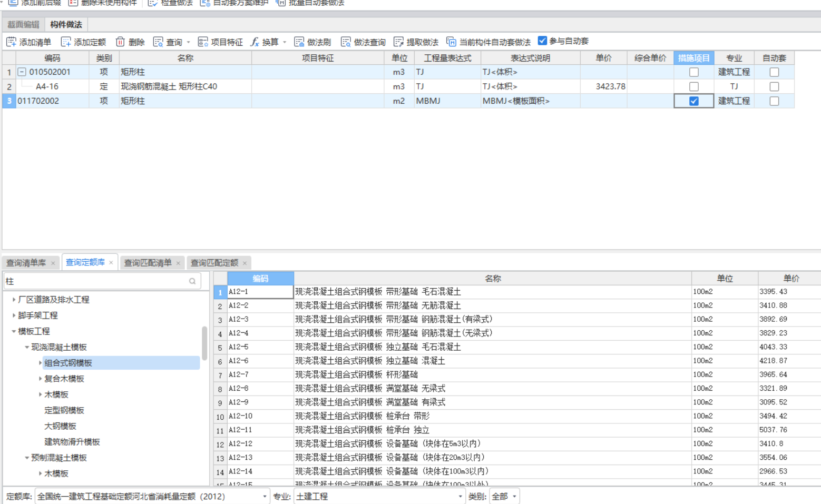
Task: Click the 提取做法 toolbar icon
Action: [398, 42]
